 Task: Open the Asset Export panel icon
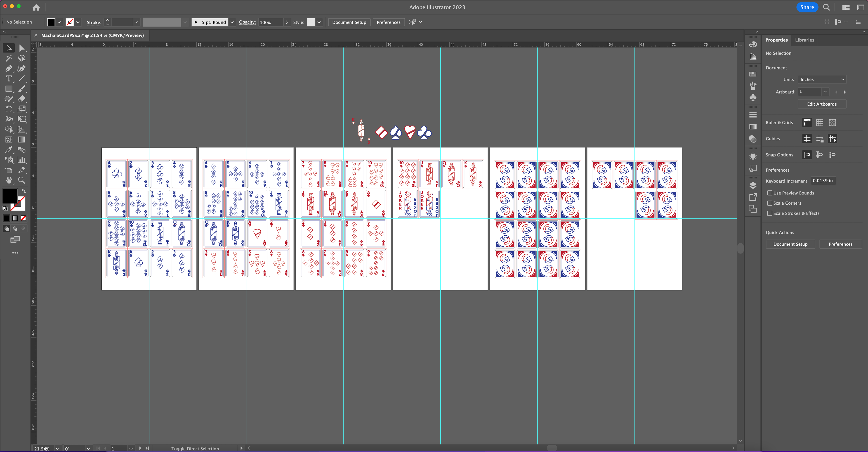pyautogui.click(x=753, y=197)
